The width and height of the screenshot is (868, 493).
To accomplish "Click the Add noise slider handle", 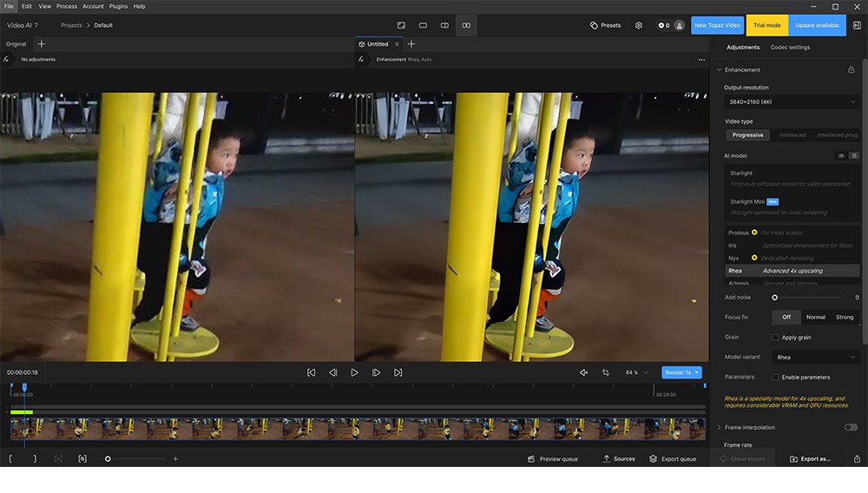I will [x=775, y=298].
